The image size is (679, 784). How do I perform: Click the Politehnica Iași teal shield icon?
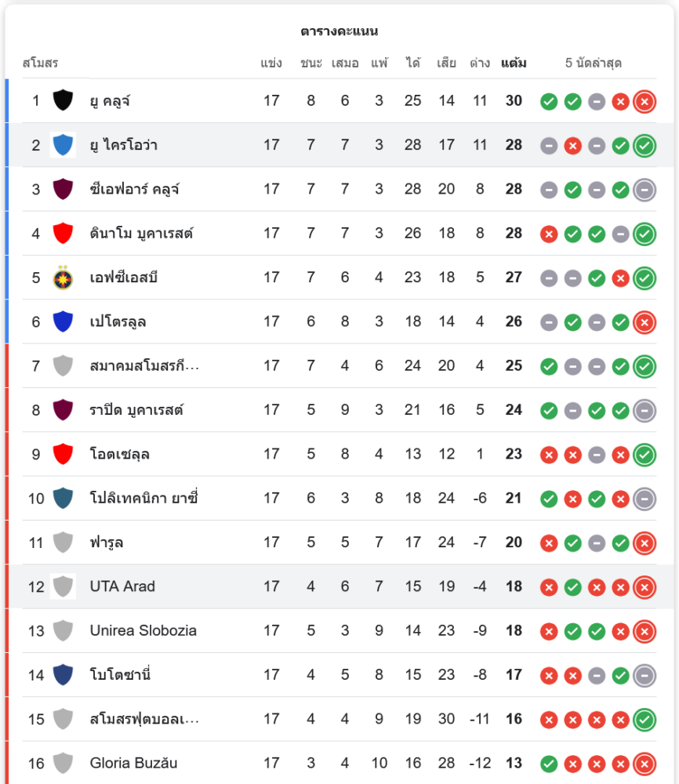pyautogui.click(x=63, y=498)
